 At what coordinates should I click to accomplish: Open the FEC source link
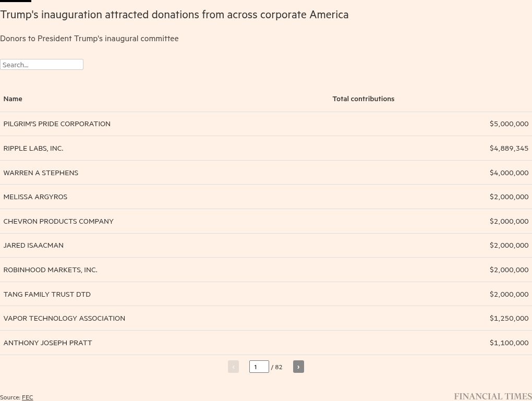click(x=28, y=397)
